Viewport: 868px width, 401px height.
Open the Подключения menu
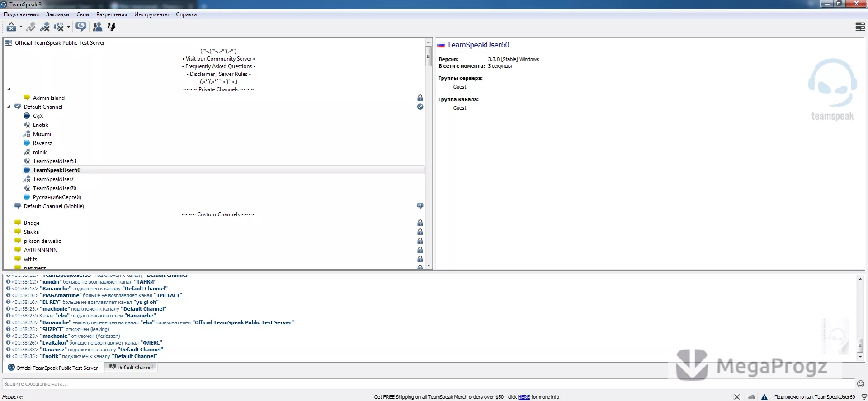[x=21, y=14]
